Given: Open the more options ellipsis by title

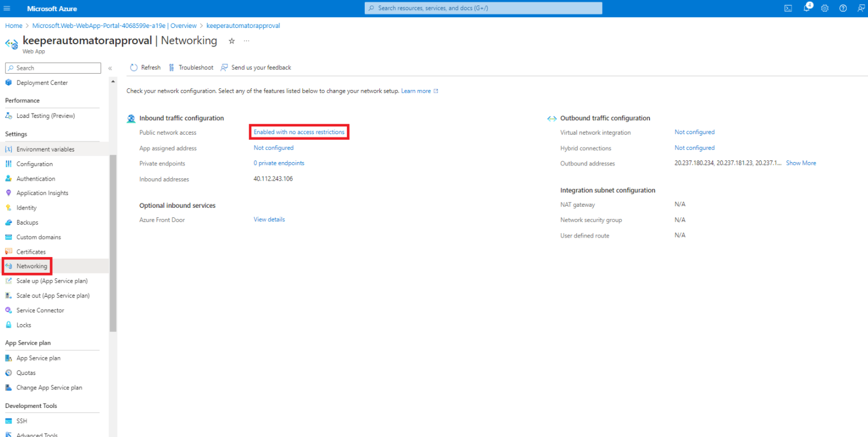Looking at the screenshot, I should [x=247, y=41].
